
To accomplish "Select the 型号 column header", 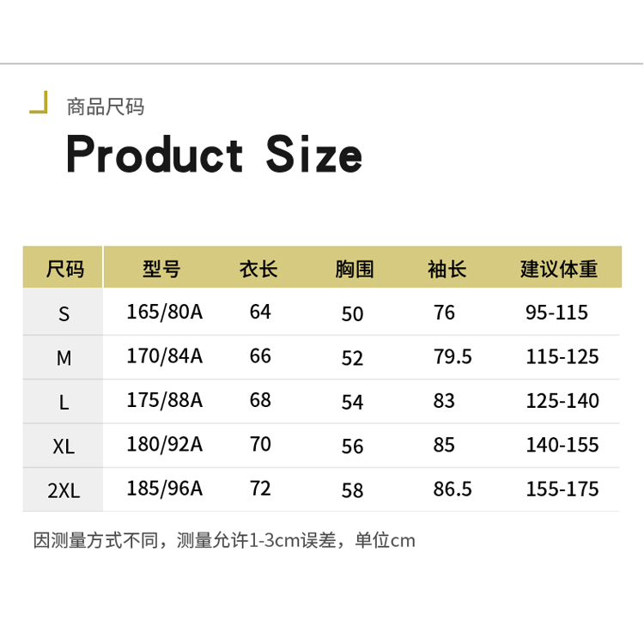I will click(x=161, y=269).
